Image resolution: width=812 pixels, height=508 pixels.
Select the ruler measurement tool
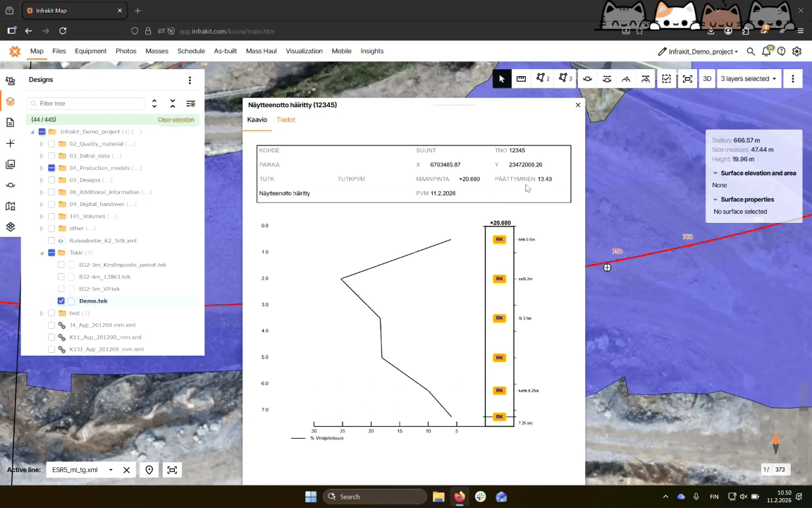pos(522,79)
